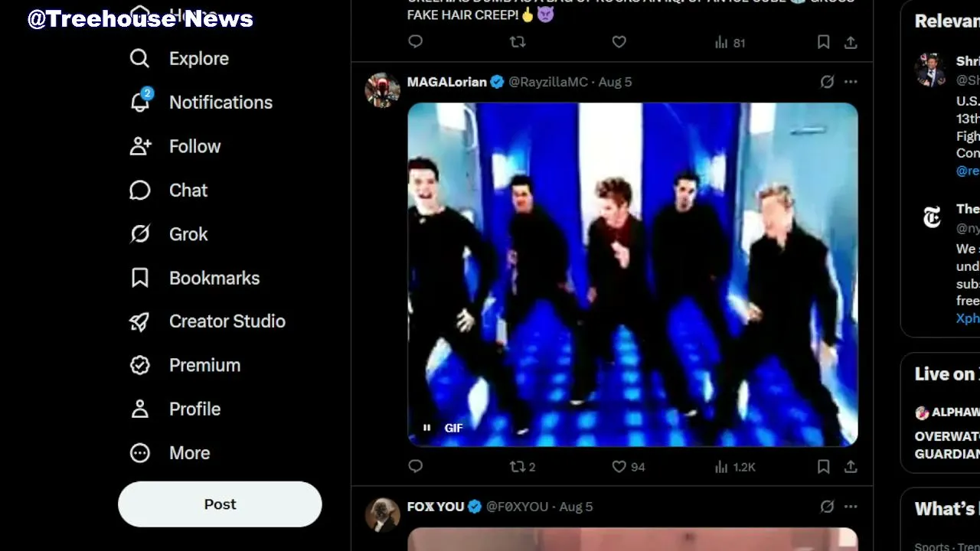View analytics showing 1.2K views
This screenshot has height=551, width=980.
(735, 467)
